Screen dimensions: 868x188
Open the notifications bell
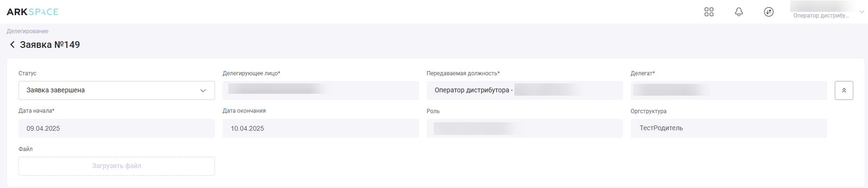(739, 12)
